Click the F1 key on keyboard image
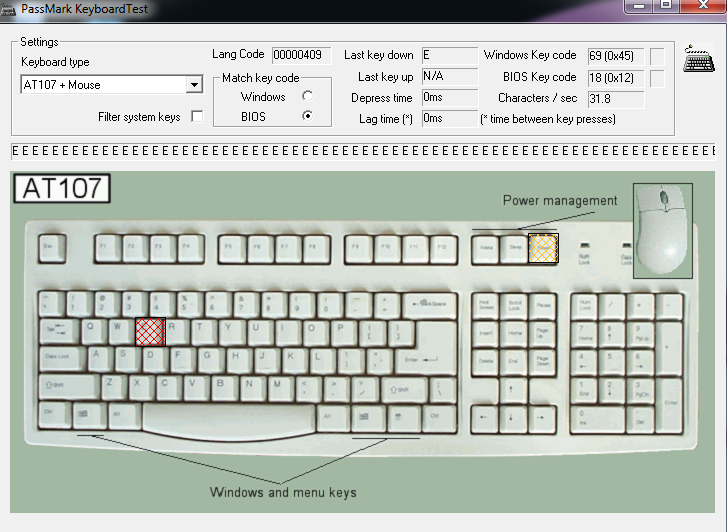Image resolution: width=727 pixels, height=532 pixels. [108, 248]
